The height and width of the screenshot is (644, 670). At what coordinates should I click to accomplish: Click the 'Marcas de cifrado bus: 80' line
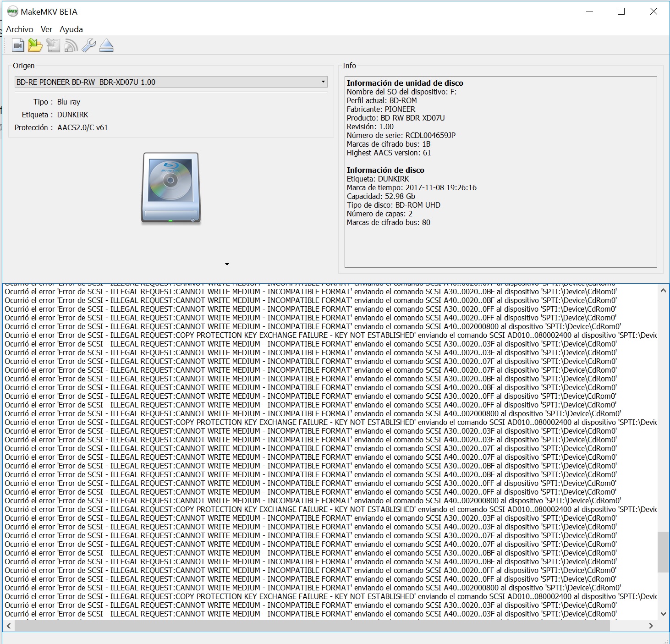click(389, 222)
